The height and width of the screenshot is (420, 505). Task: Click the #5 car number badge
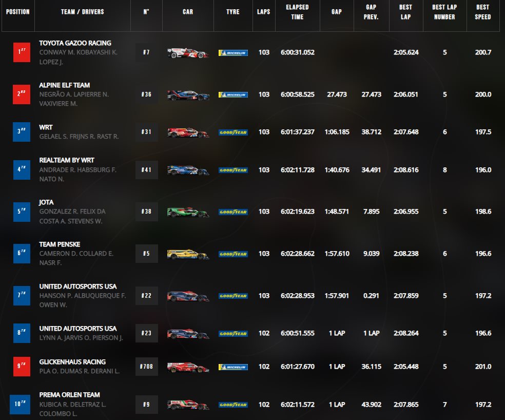pyautogui.click(x=147, y=254)
